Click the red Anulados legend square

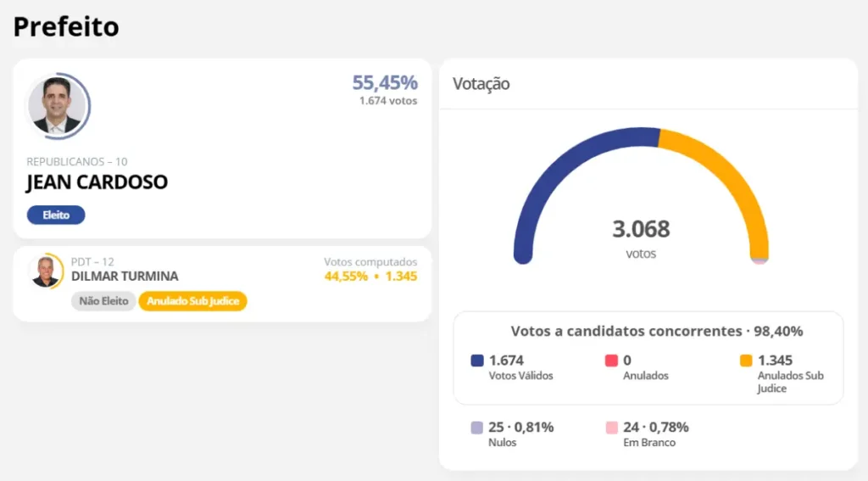click(x=611, y=361)
